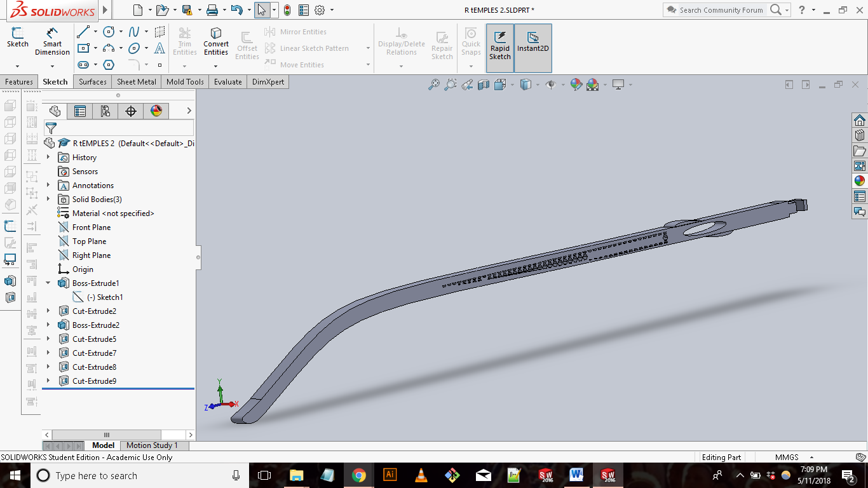868x488 pixels.
Task: Click the Print icon
Action: pos(212,10)
